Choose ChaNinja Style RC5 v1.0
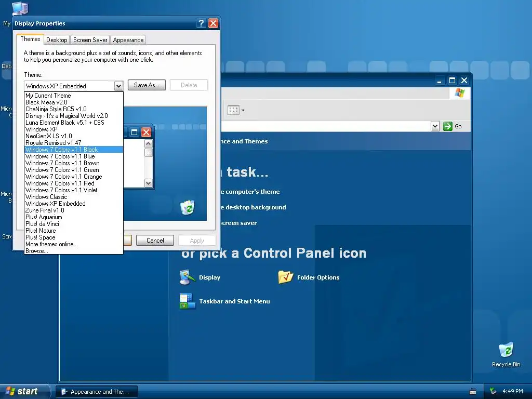 (74, 109)
